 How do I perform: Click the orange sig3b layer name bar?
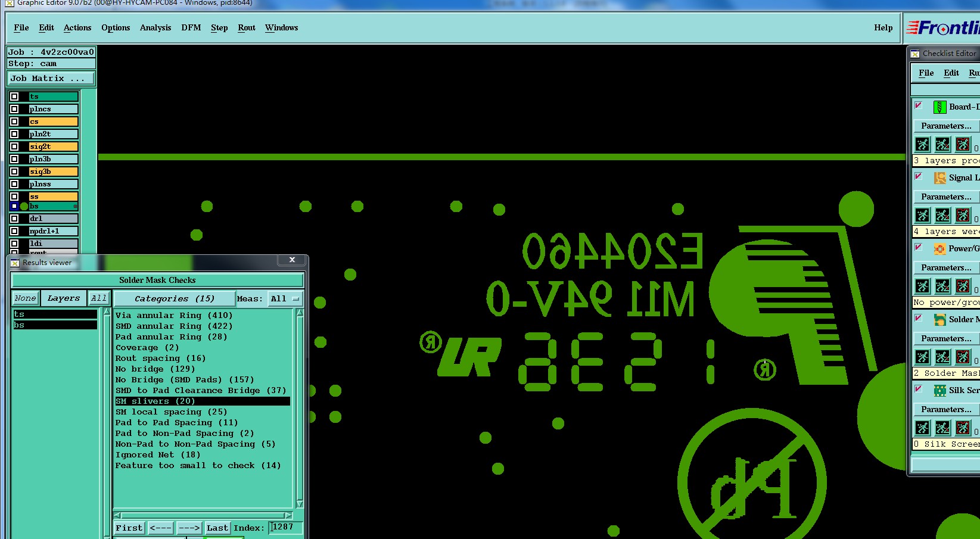(x=54, y=172)
